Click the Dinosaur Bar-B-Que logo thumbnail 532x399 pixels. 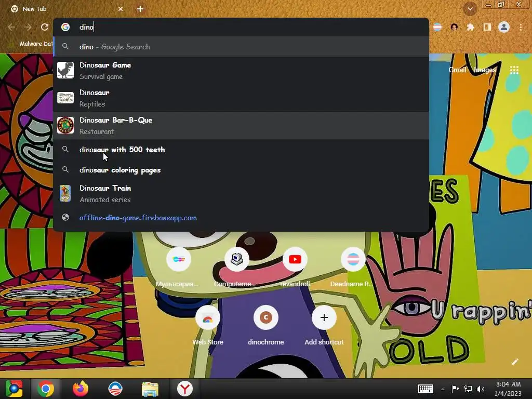coord(65,125)
